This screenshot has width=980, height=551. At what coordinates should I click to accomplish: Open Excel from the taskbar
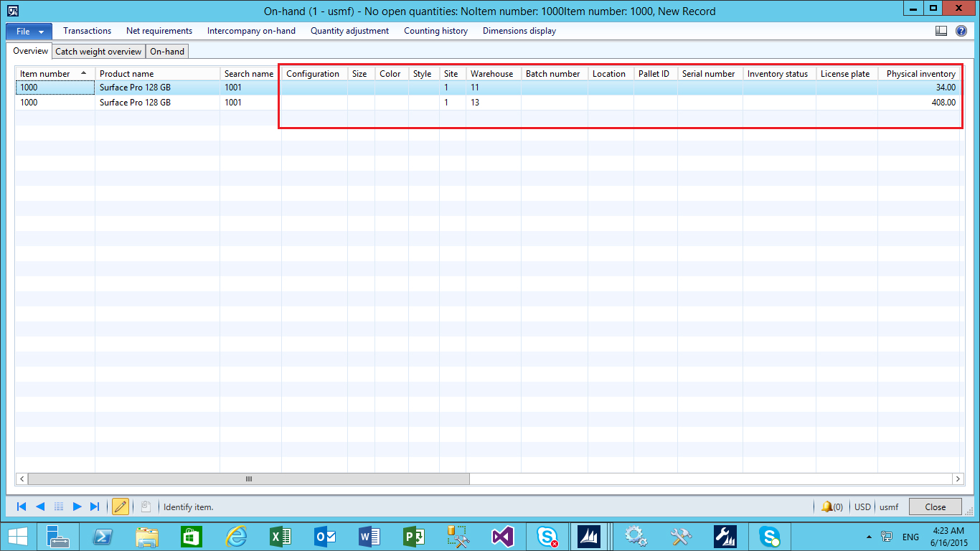[280, 536]
